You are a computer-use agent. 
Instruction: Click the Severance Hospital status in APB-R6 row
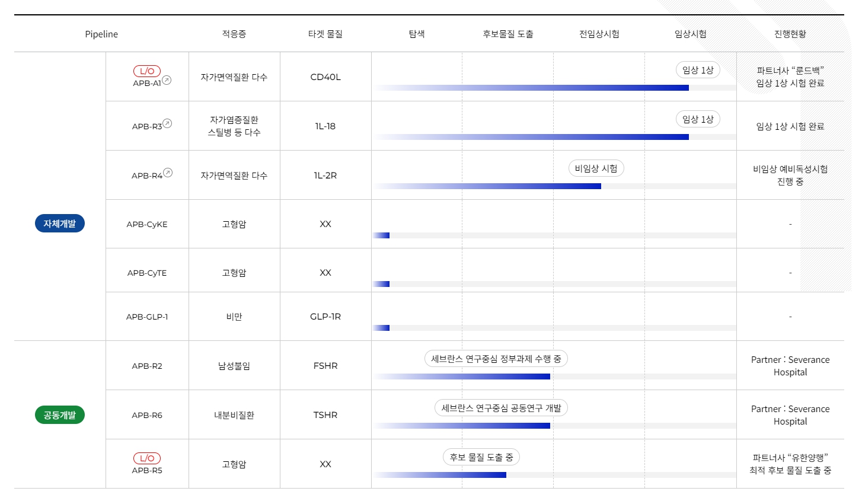point(790,415)
